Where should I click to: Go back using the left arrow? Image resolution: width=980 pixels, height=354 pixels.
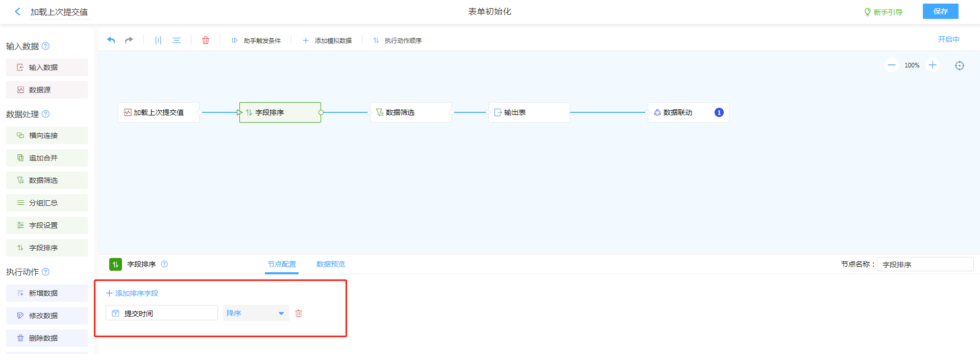pyautogui.click(x=18, y=11)
